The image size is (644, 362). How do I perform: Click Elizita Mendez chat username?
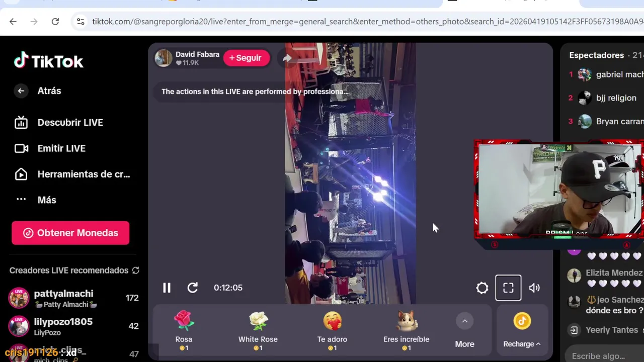(614, 273)
